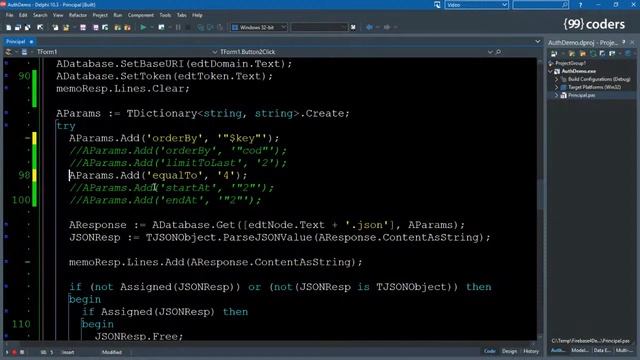Click the Project Manager help question icon
The image size is (640, 360).
(x=623, y=42)
